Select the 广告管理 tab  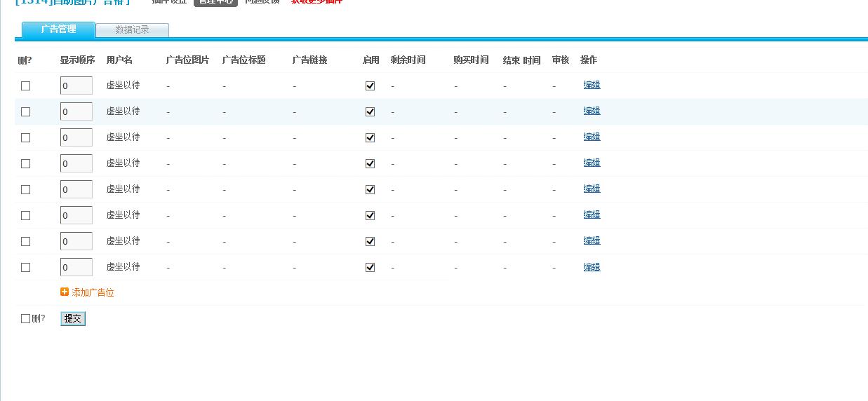[x=58, y=29]
